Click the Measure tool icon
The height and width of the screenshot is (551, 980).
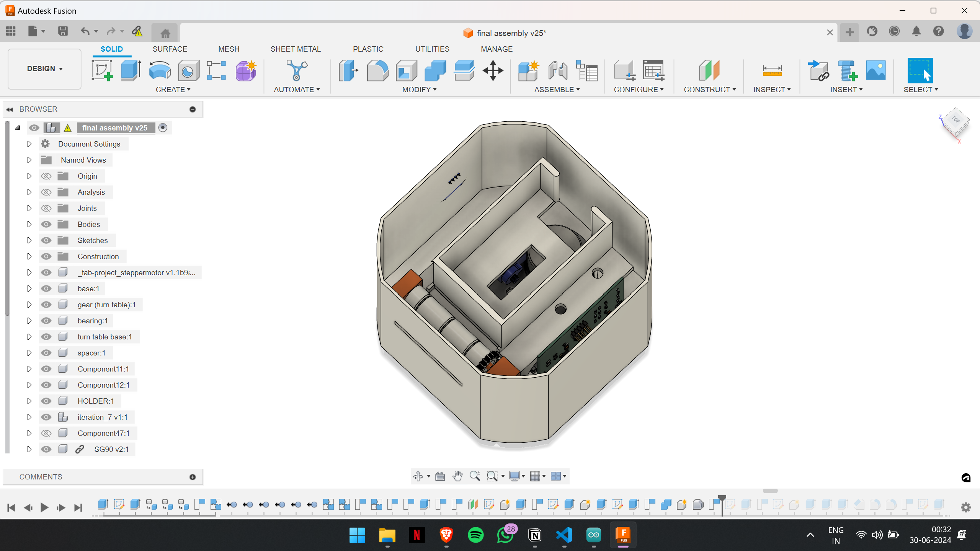772,70
